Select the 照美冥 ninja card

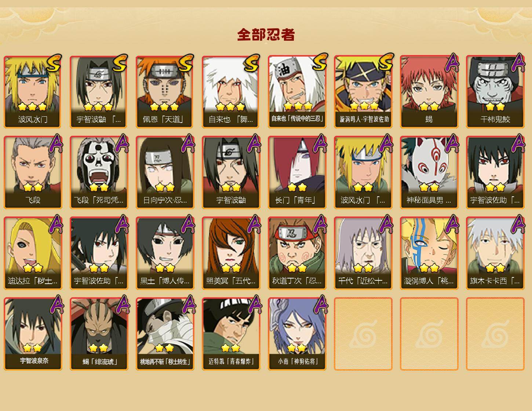click(x=231, y=253)
